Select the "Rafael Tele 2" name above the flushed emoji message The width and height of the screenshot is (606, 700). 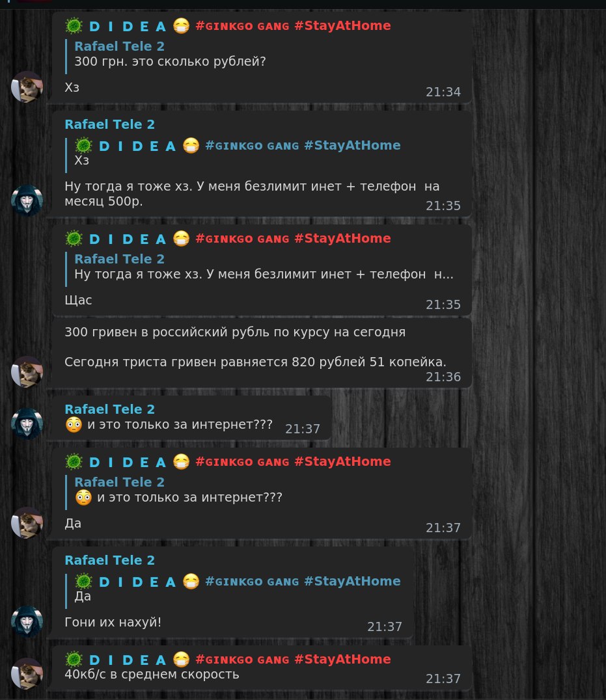coord(110,409)
